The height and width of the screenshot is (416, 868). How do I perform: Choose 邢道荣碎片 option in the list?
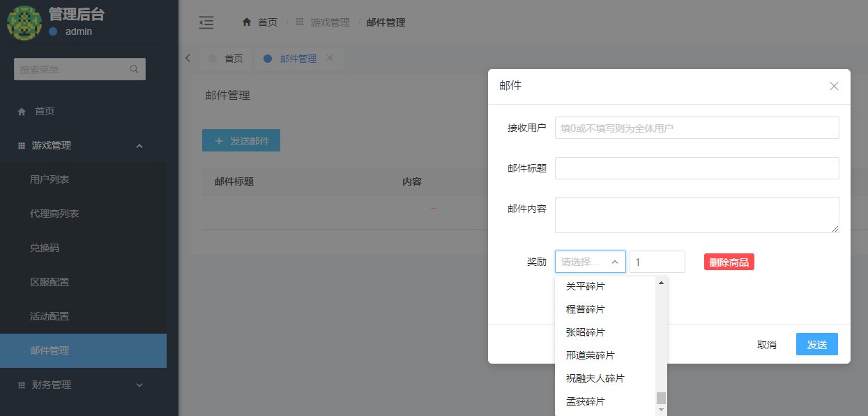(590, 355)
